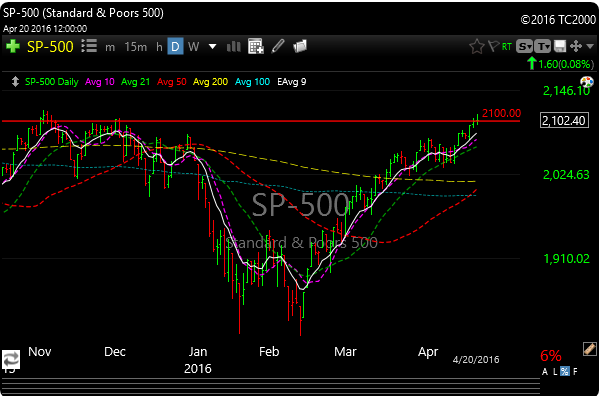Flag the symbol with flag icon
The image size is (599, 396).
pos(494,46)
